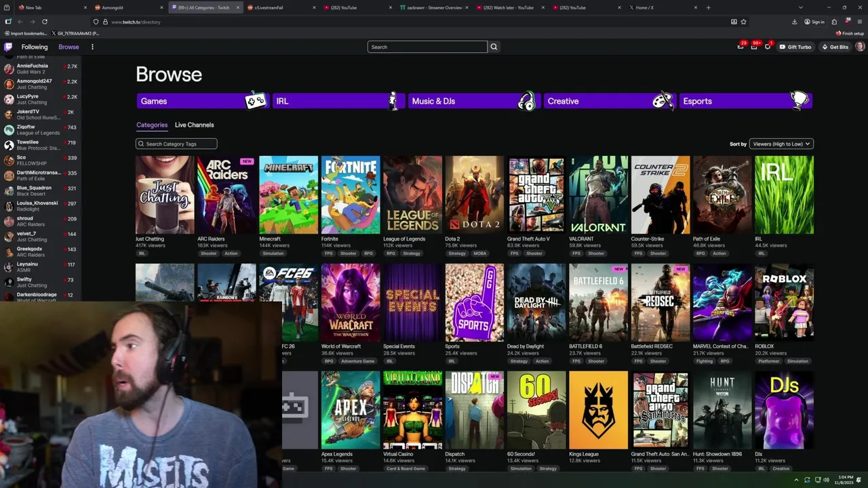Open the Creative category banner
This screenshot has width=868, height=488.
[609, 101]
